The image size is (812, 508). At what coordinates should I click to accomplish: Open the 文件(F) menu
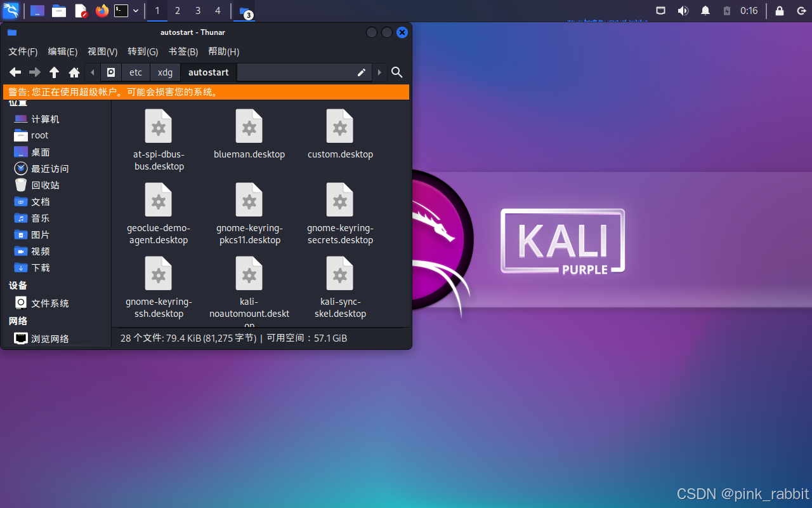[x=23, y=51]
